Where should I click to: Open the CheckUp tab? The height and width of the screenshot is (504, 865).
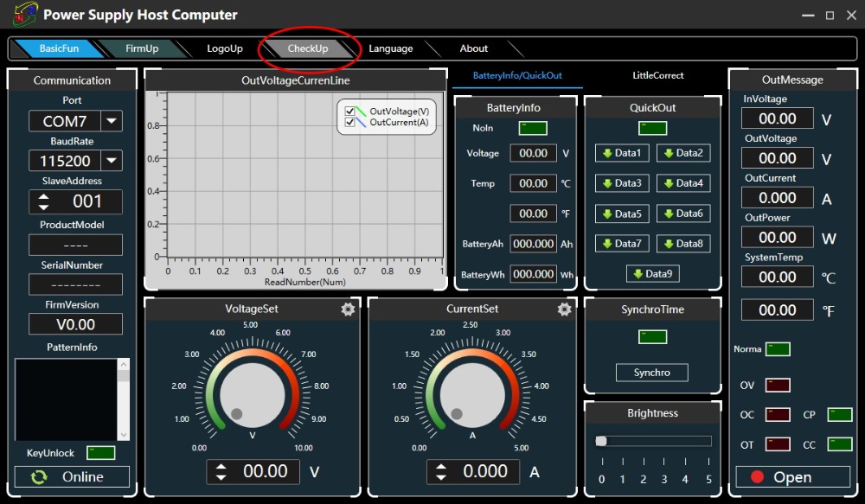(x=308, y=48)
